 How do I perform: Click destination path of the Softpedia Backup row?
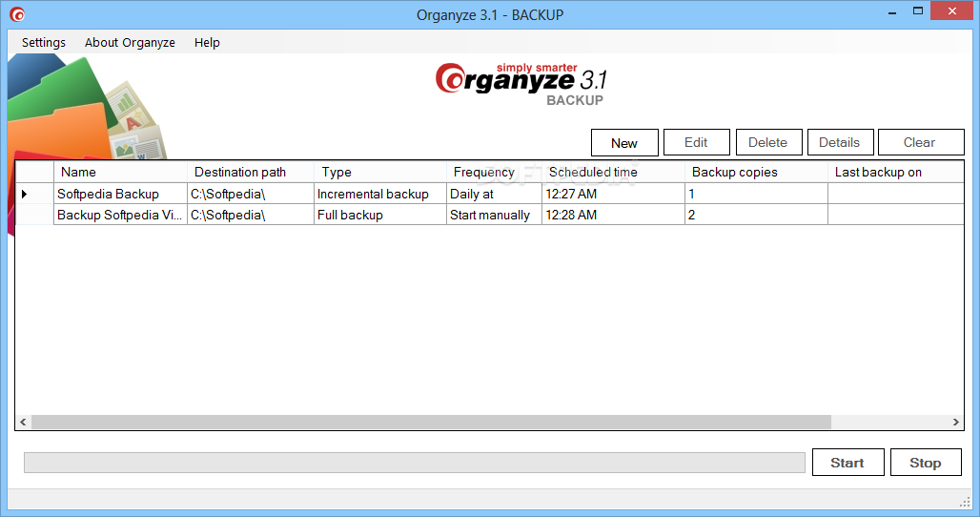coord(251,194)
